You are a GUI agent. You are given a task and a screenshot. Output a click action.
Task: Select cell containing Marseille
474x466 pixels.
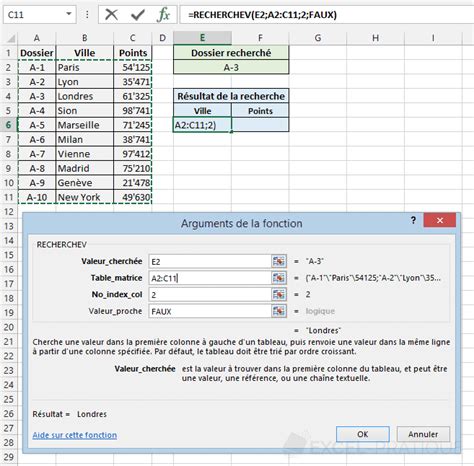85,125
